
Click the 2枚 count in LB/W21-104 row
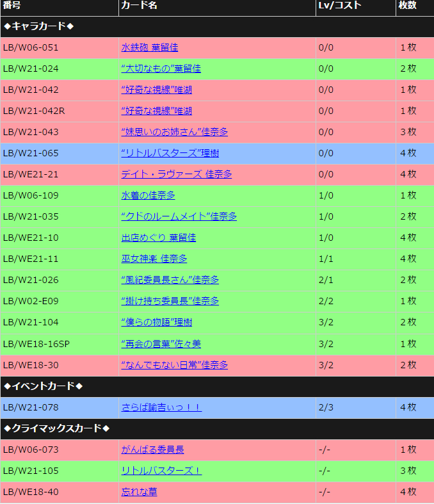tap(408, 323)
